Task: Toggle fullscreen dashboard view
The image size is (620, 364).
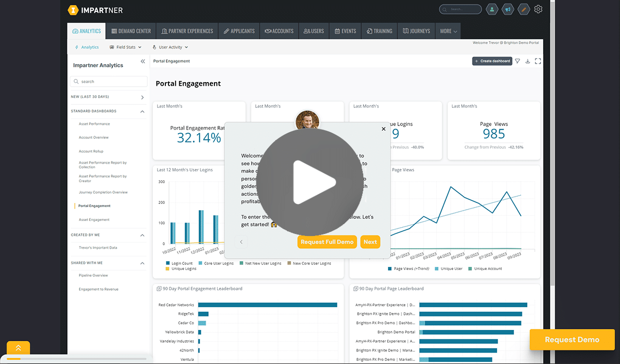Action: [x=538, y=61]
